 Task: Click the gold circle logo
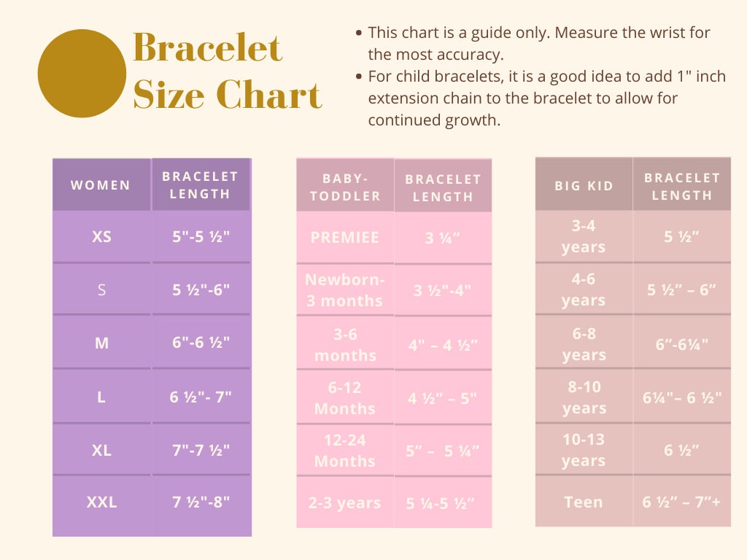82,73
